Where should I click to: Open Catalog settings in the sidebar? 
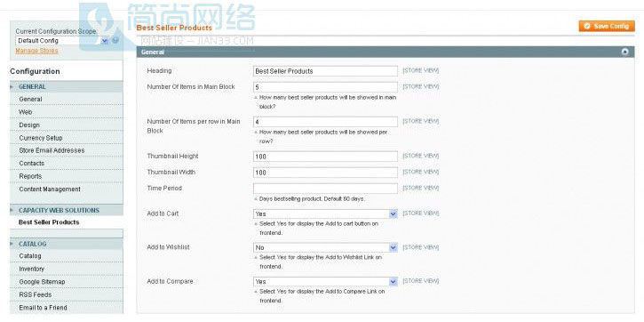pyautogui.click(x=30, y=256)
